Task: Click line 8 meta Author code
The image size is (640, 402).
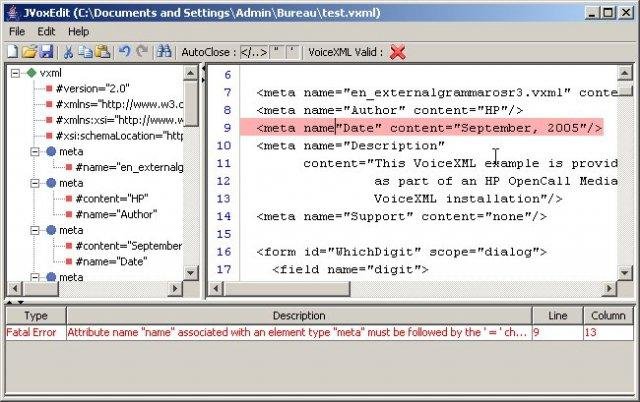Action: click(x=390, y=110)
